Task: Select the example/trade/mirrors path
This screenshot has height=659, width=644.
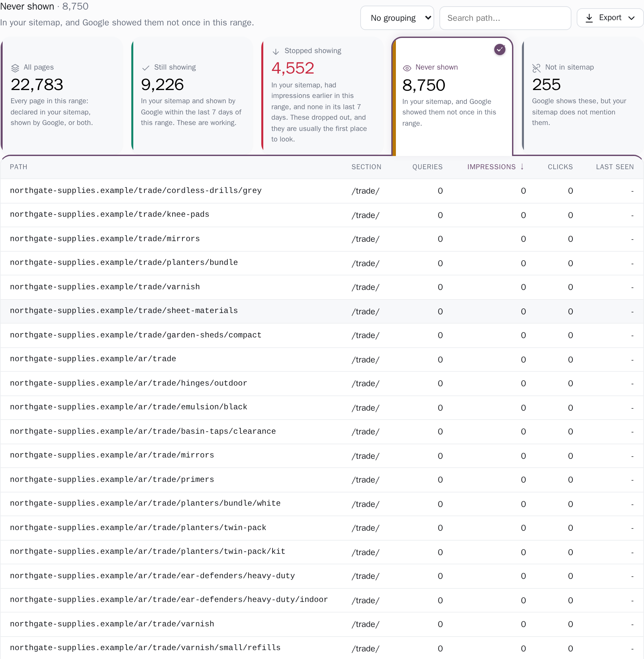Action: 105,239
